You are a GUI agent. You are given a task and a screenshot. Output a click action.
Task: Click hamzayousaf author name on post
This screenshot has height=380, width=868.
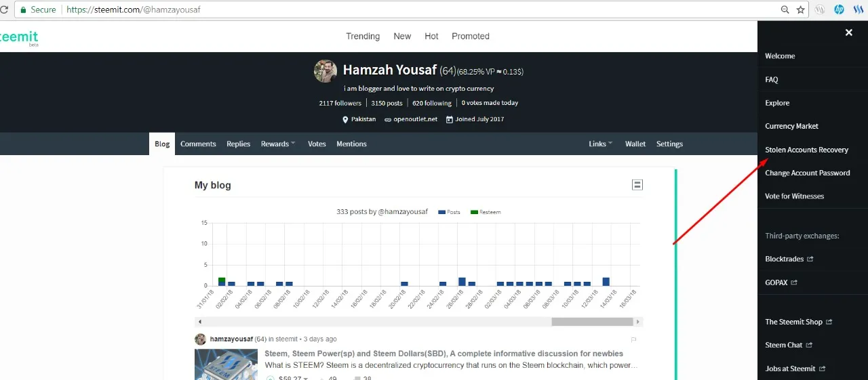(231, 339)
